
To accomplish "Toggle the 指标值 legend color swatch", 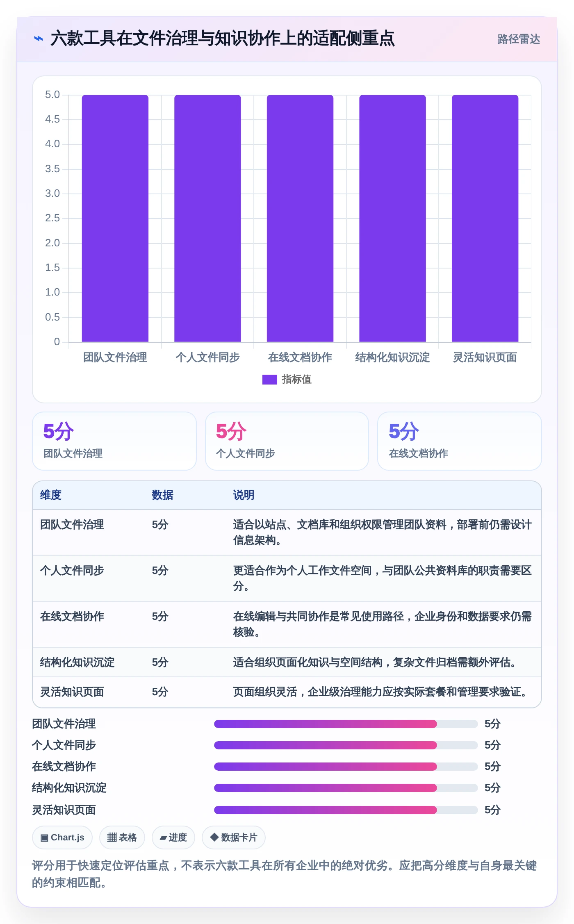I will coord(269,380).
